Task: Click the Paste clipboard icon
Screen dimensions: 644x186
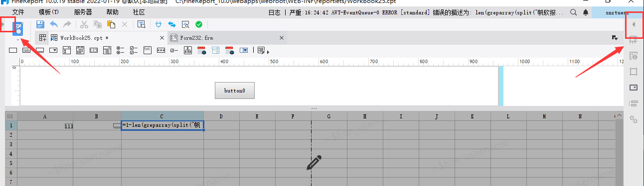Action: (111, 24)
